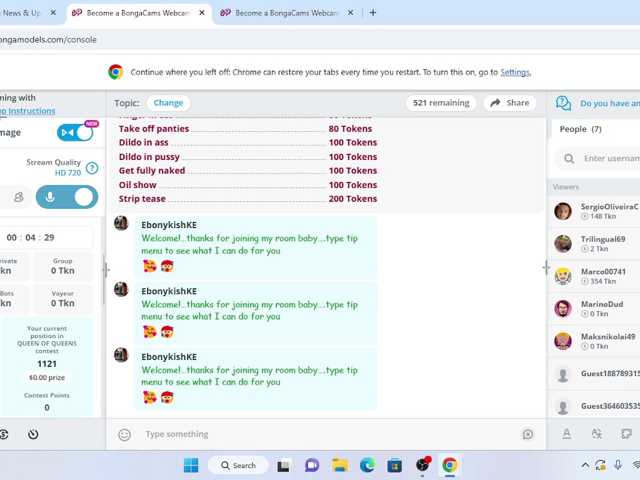Click the pop-out chat window icon

point(626,433)
